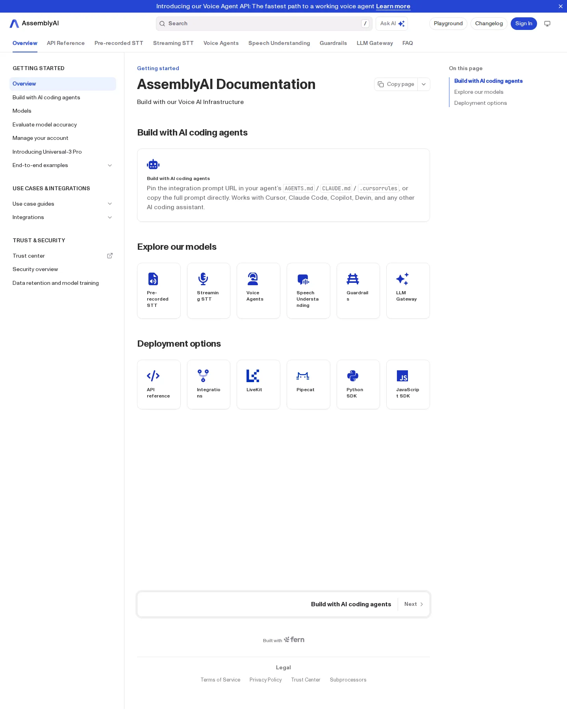Click the AssemblyAI logo icon
The width and height of the screenshot is (567, 728).
(14, 24)
